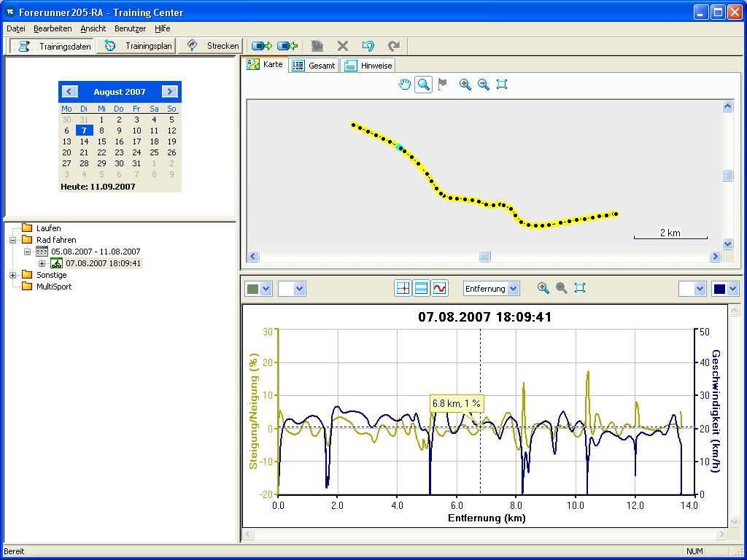Click the map vertical scrollbar thumb
The image size is (747, 560).
727,175
